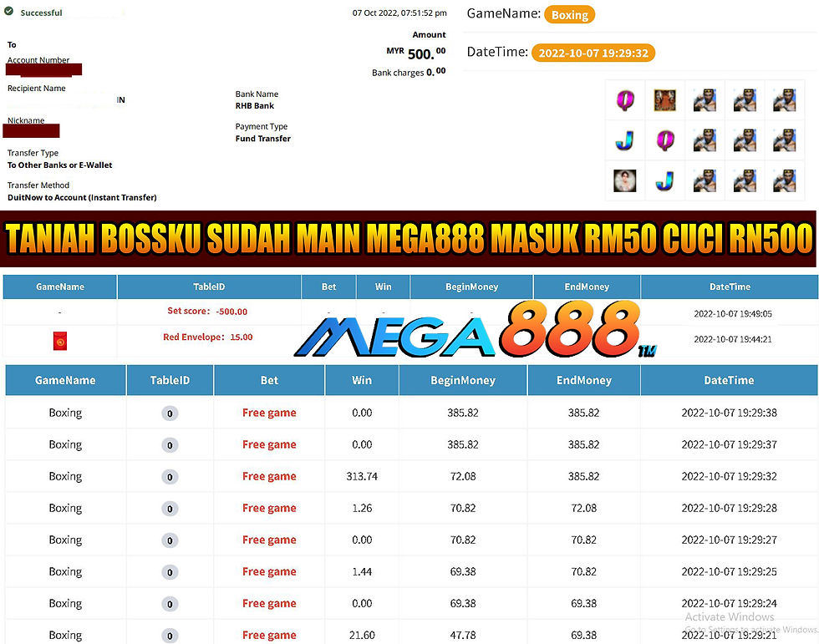Screen dimensions: 819x644
Task: Click the 'TANIAH BOSSKU' promotional banner
Action: [408, 239]
